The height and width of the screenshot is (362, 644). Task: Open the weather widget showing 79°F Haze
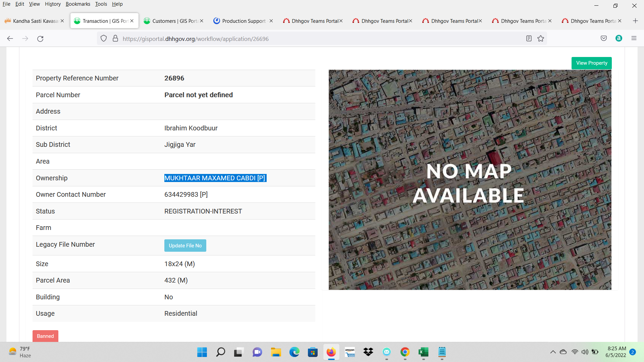coord(20,352)
